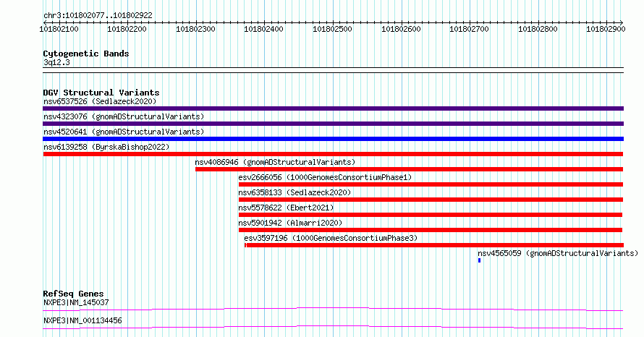Click the nsv4565059 (gnomADStructuralVariants) label
Viewport: 644px width, 337px height.
coord(558,253)
